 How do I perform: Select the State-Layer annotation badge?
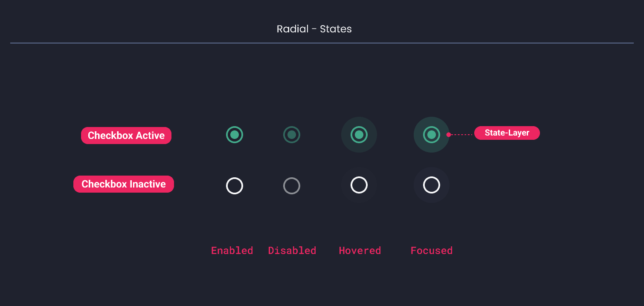click(507, 133)
